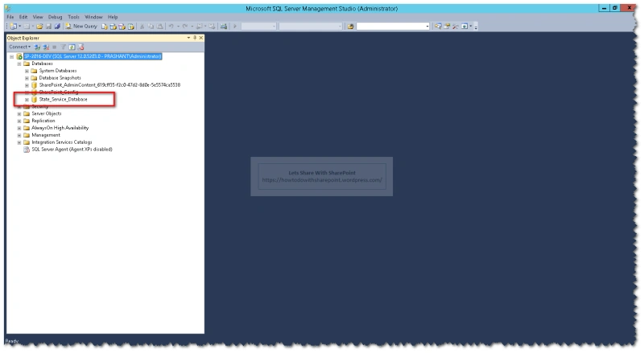Select the System Databases folder label
This screenshot has width=644, height=353.
tap(58, 71)
